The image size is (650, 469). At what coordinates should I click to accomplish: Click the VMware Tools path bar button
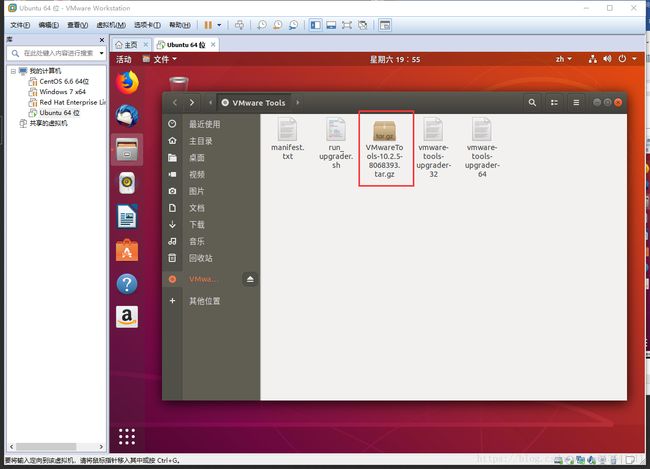(254, 102)
